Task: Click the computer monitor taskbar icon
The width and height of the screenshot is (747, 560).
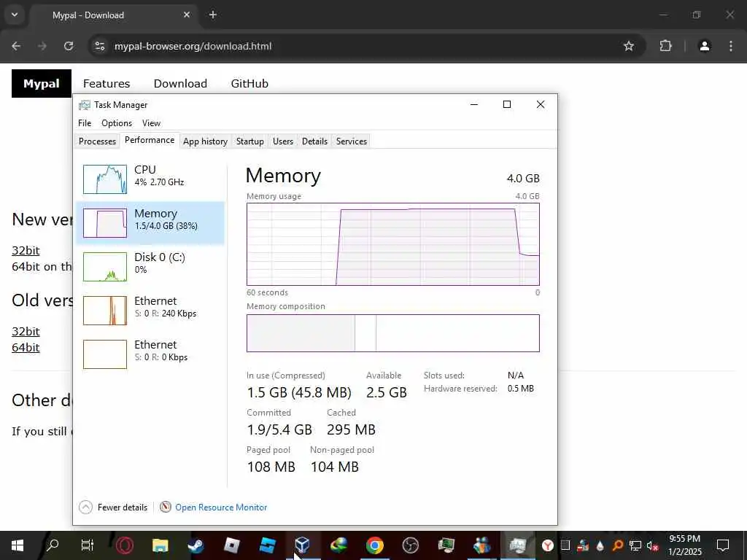Action: (x=446, y=545)
